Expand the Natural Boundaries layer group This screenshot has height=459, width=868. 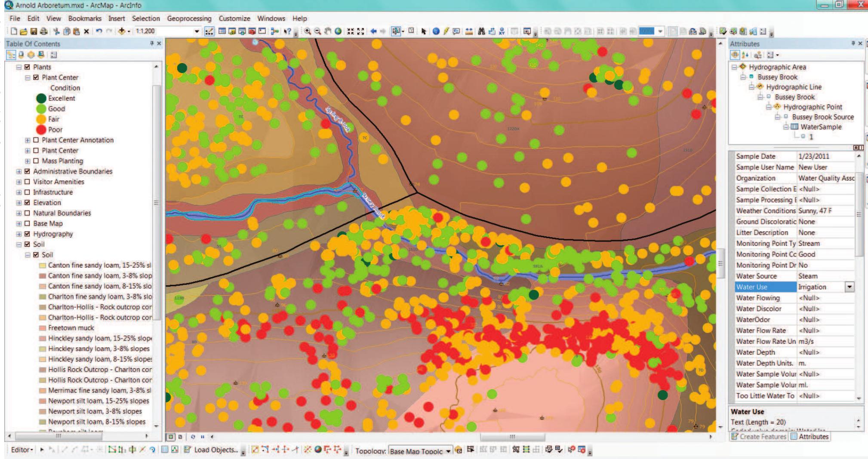click(19, 213)
